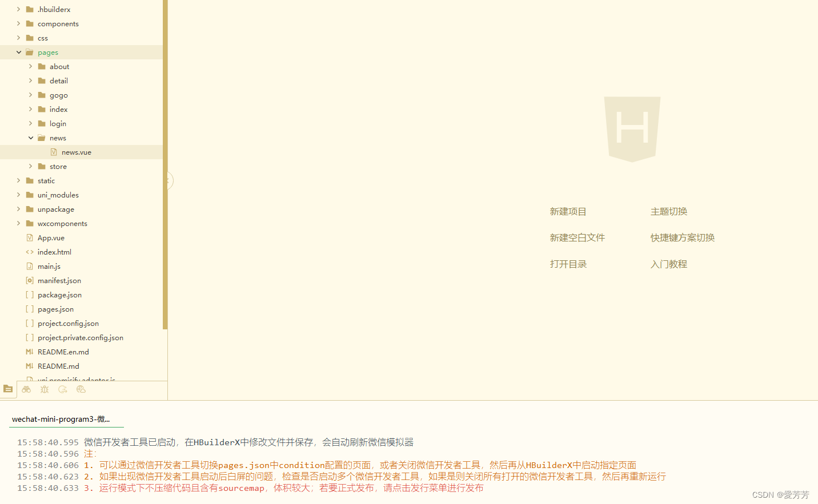818x504 pixels.
Task: Expand the wxcomponents folder arrow
Action: coord(18,223)
